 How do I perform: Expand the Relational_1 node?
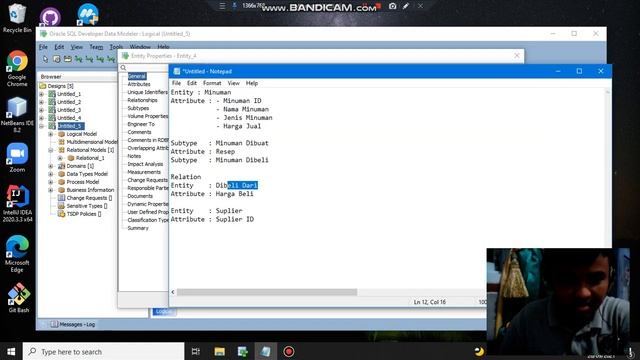point(60,158)
